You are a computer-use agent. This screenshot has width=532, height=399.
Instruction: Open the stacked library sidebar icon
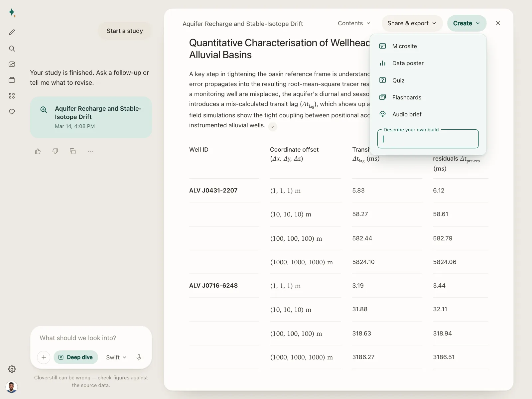pyautogui.click(x=12, y=80)
